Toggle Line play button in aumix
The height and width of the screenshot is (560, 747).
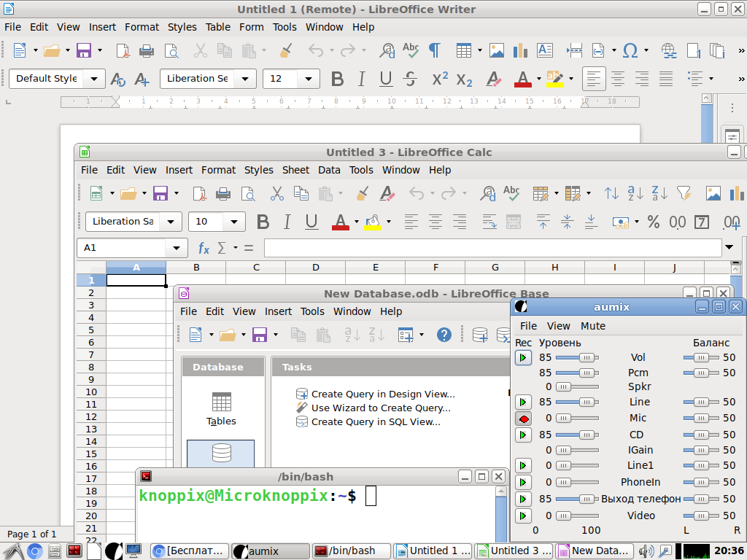[x=523, y=402]
